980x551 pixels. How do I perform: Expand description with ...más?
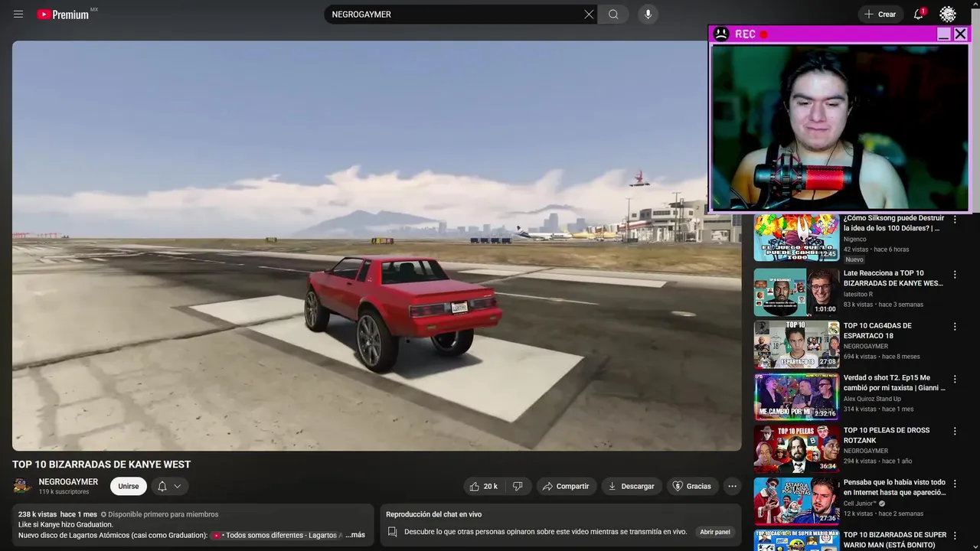click(x=355, y=535)
